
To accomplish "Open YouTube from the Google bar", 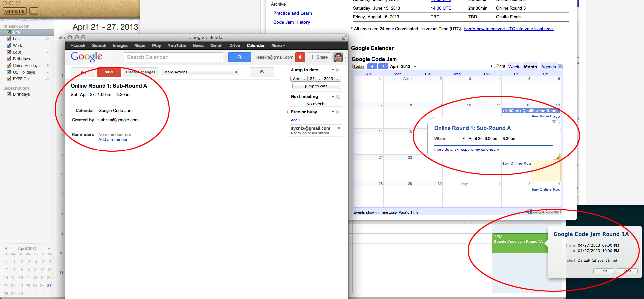I will tap(177, 46).
